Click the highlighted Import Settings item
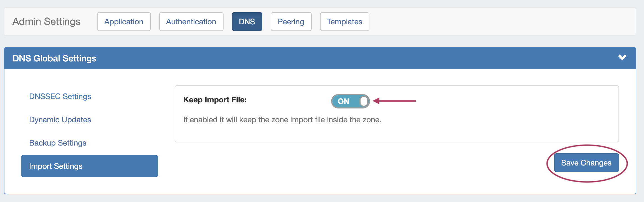644x202 pixels. pos(89,166)
